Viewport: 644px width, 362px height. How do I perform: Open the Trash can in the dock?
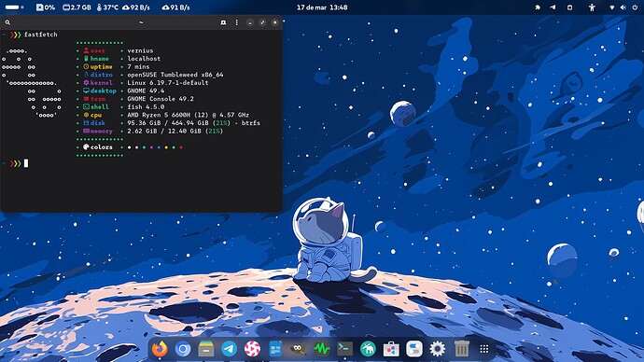461,349
